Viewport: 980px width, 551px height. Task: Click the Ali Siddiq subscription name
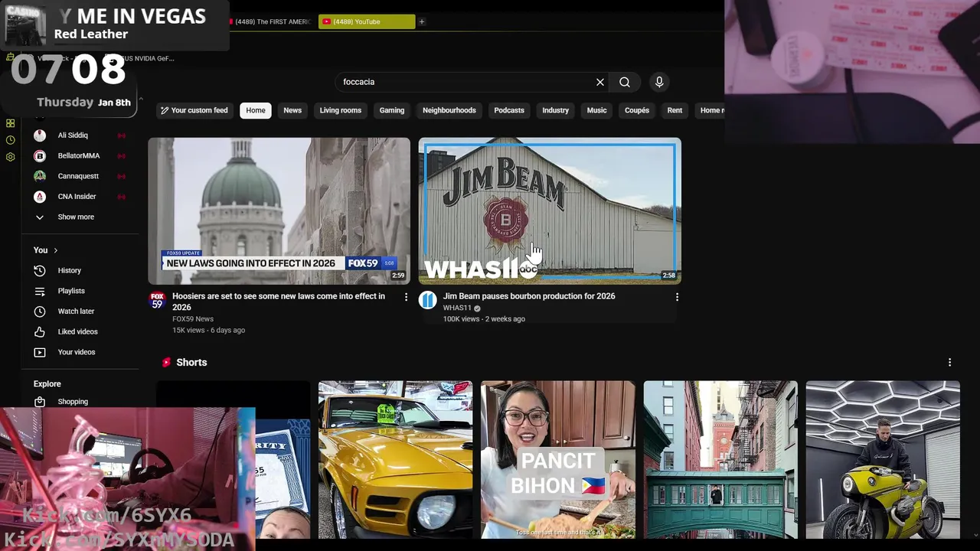point(73,135)
